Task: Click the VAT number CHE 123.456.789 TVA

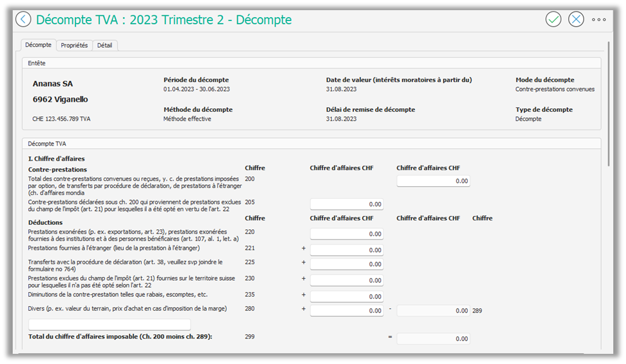Action: [62, 119]
